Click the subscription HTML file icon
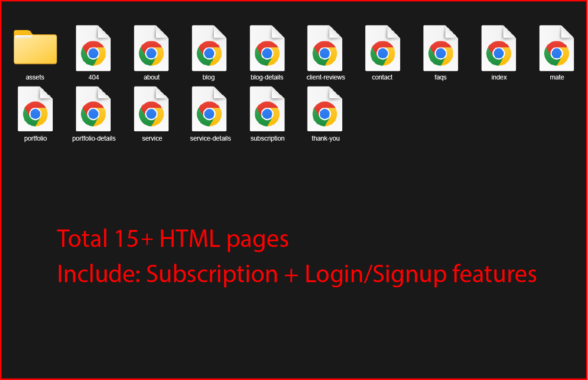This screenshot has width=588, height=380. (267, 109)
